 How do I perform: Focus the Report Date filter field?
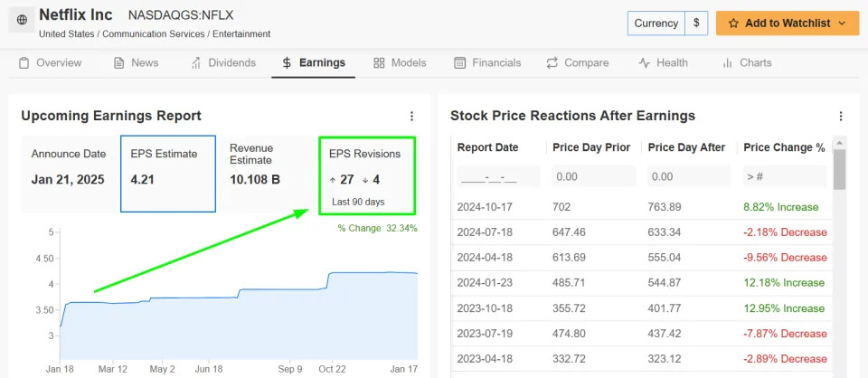pyautogui.click(x=498, y=176)
